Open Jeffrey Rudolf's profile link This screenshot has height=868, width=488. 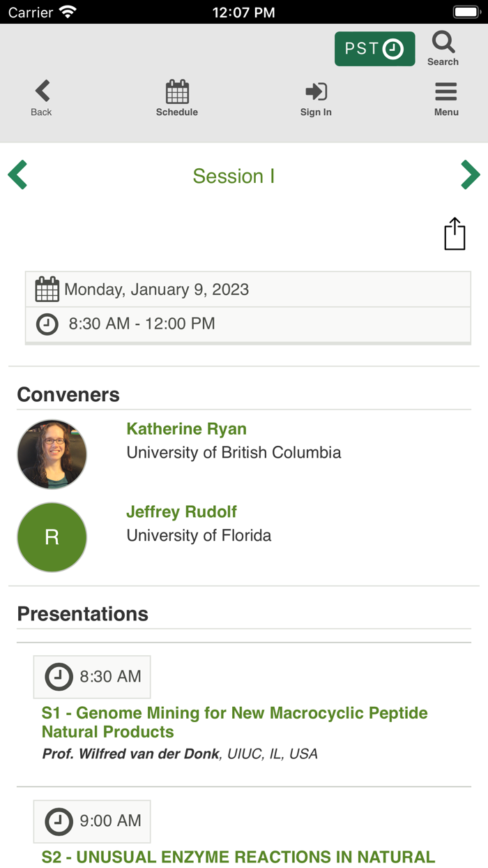click(x=181, y=511)
